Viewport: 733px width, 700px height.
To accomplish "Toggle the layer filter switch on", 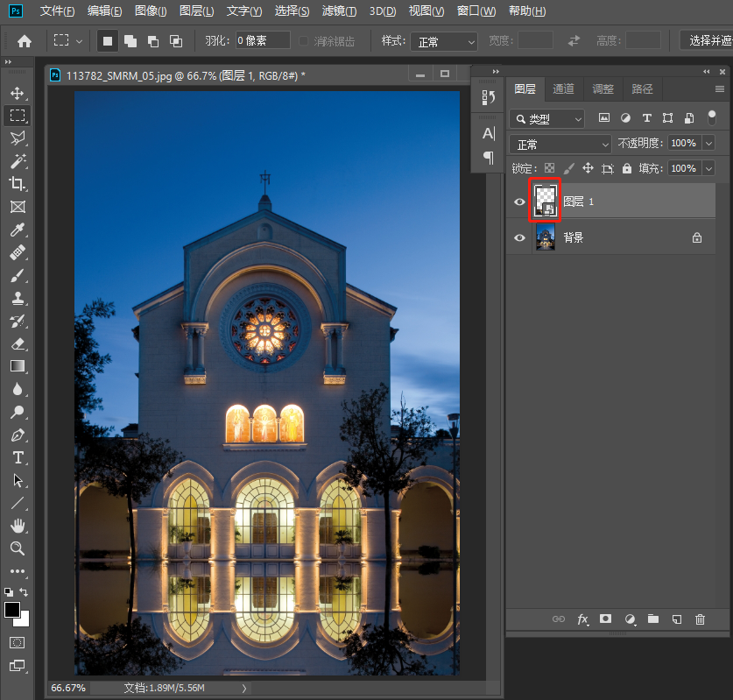I will pos(711,117).
